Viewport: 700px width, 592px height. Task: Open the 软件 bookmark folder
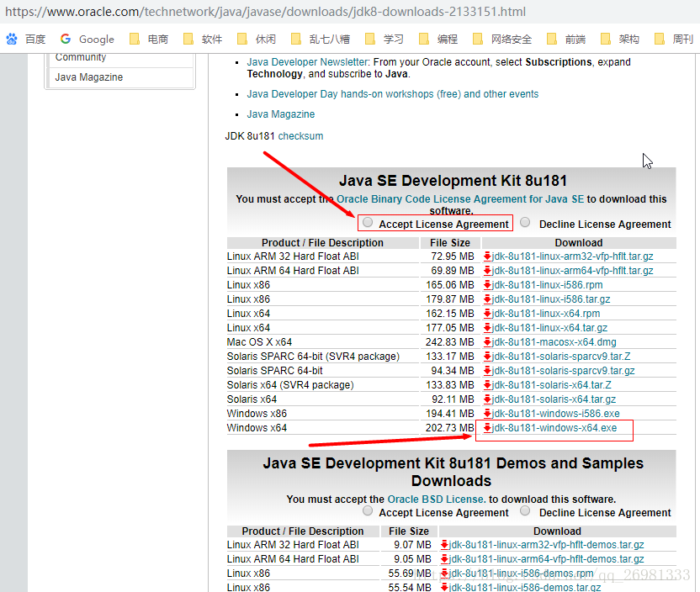(x=203, y=40)
